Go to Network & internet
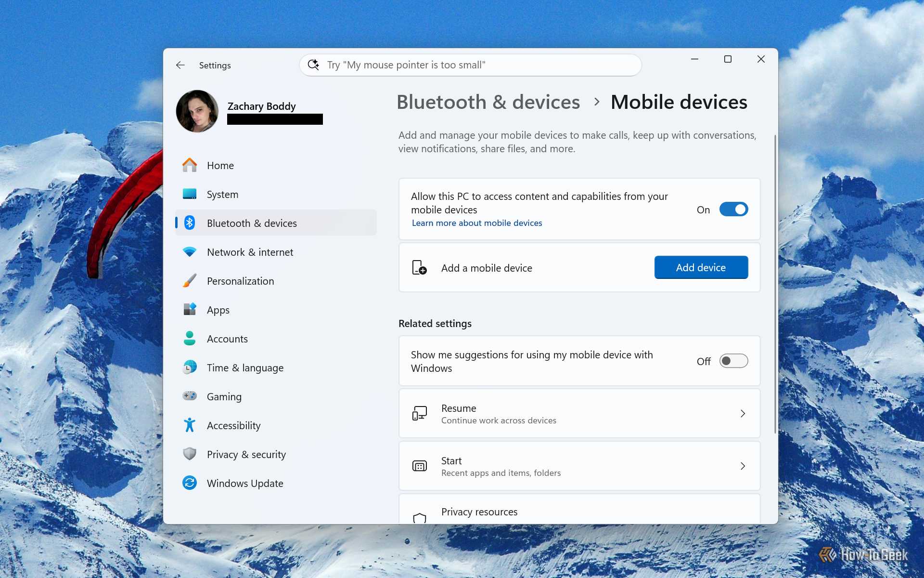Image resolution: width=924 pixels, height=578 pixels. pos(276,252)
